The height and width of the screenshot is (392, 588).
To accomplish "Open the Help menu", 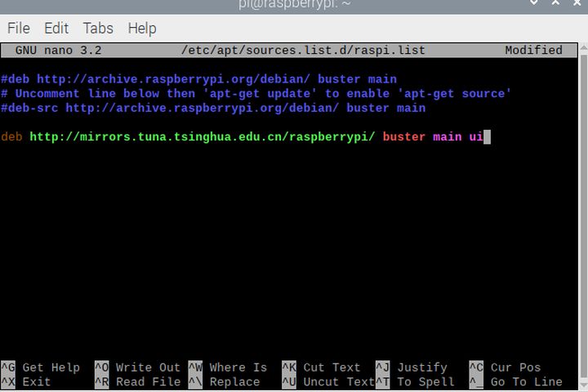I will click(x=142, y=29).
